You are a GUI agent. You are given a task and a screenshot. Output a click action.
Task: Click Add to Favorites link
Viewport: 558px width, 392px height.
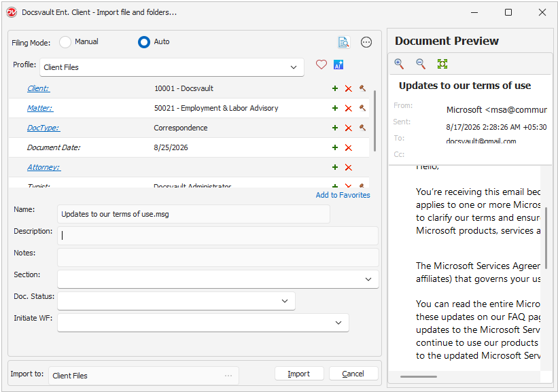pos(343,195)
